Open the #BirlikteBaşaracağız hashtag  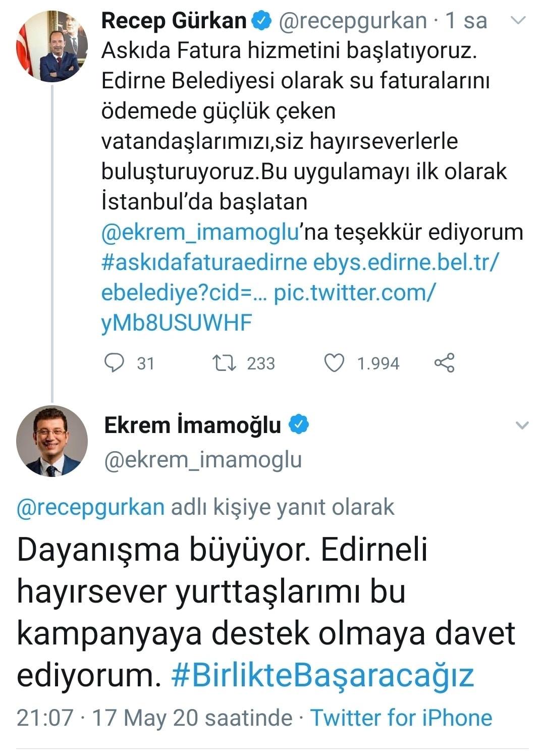(x=323, y=675)
